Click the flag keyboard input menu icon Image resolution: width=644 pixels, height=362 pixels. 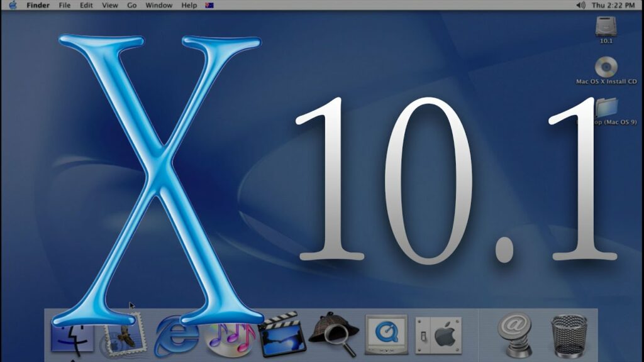pyautogui.click(x=209, y=5)
